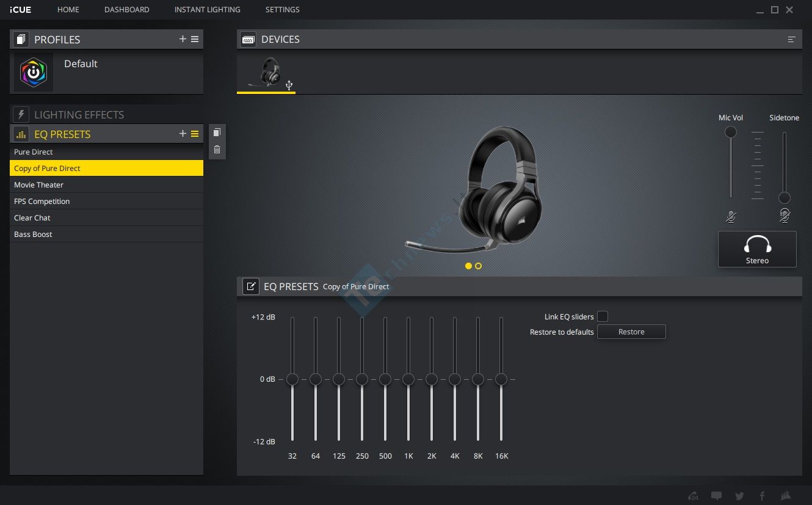Open the Twitter link icon
The height and width of the screenshot is (505, 812).
(739, 496)
